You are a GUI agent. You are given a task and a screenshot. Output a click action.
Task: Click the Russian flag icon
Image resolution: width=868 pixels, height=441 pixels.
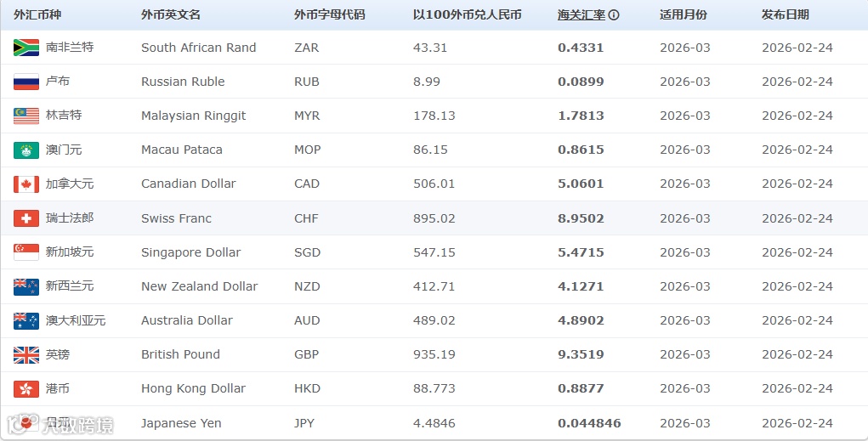pyautogui.click(x=26, y=82)
